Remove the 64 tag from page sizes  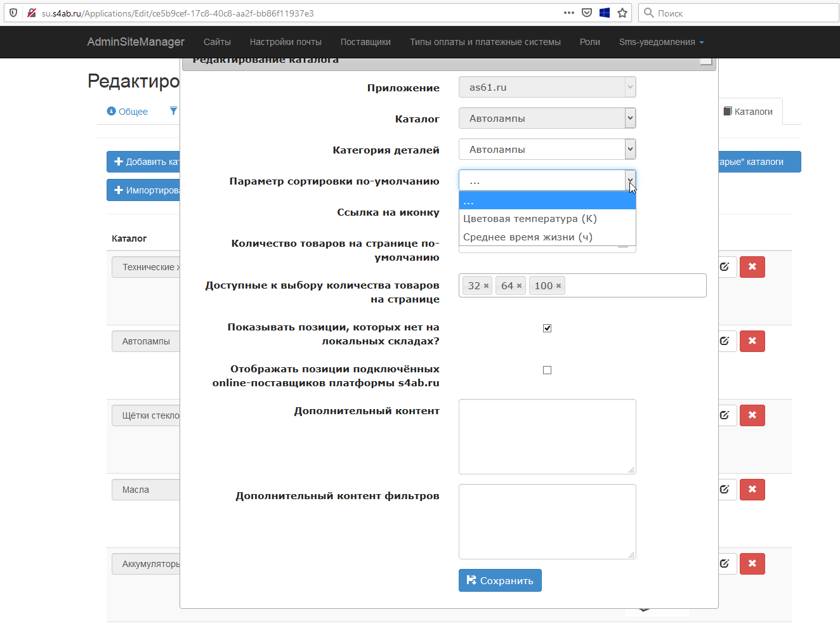click(x=519, y=286)
